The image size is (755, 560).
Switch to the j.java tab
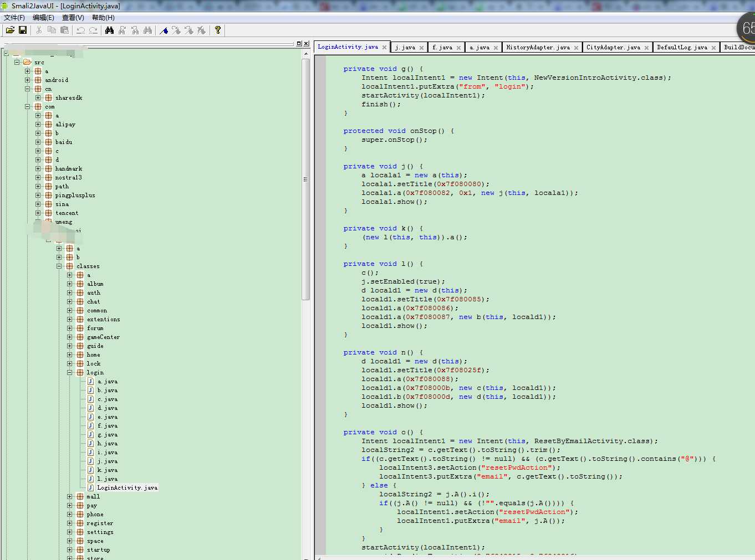(x=405, y=48)
